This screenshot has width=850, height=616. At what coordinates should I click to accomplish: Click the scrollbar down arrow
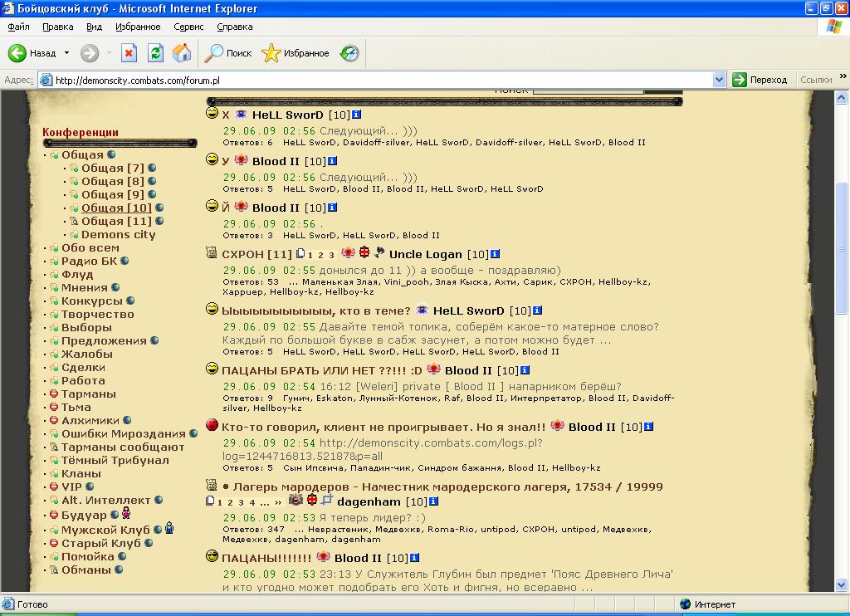tap(842, 584)
